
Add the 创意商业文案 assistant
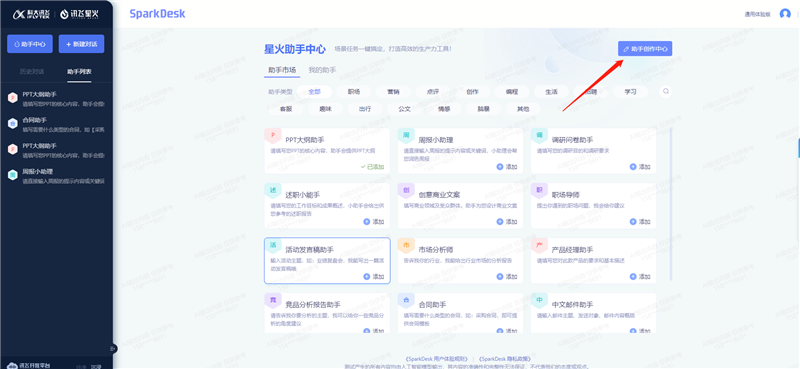pyautogui.click(x=507, y=222)
